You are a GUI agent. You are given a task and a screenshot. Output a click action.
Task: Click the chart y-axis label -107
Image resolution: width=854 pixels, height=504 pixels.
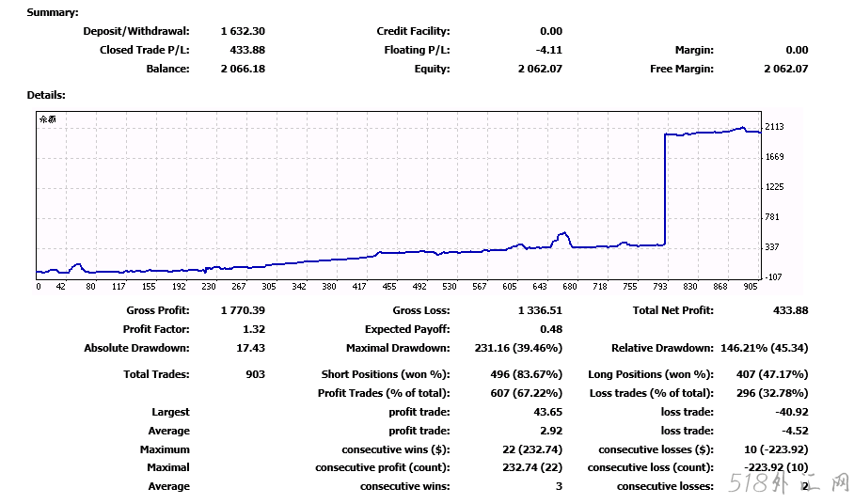click(773, 277)
